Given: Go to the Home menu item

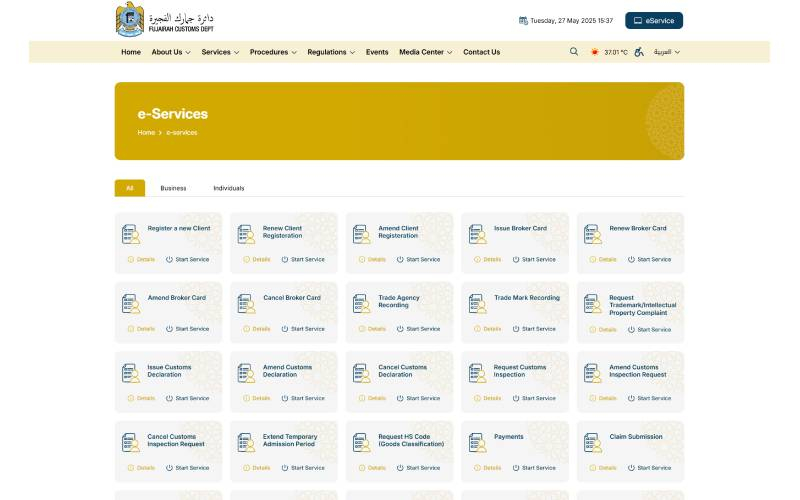Looking at the screenshot, I should (131, 52).
